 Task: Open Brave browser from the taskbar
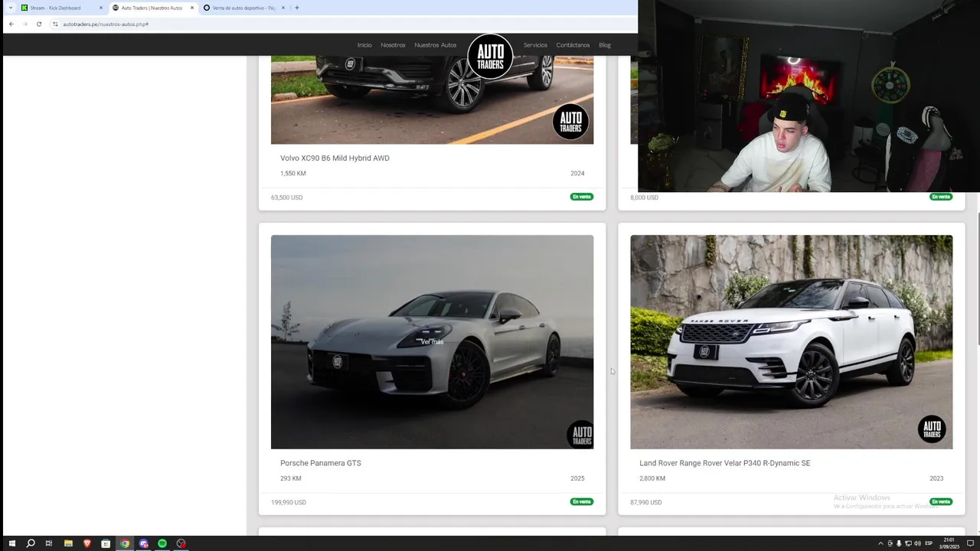point(87,543)
